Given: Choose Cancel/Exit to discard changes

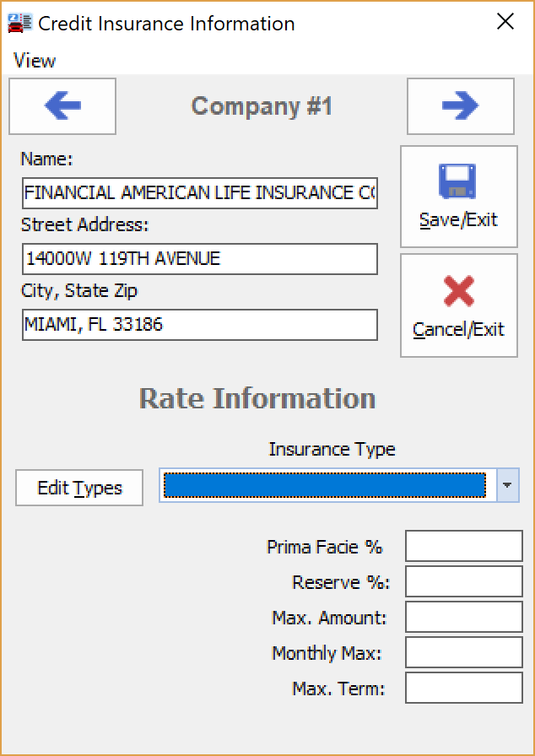Looking at the screenshot, I should (458, 305).
